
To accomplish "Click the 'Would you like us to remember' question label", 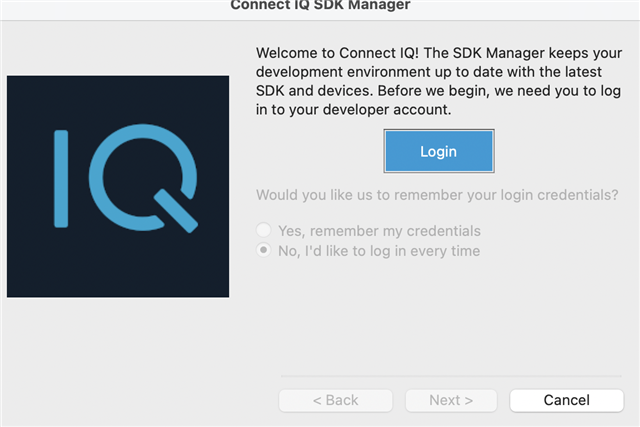I will point(437,195).
